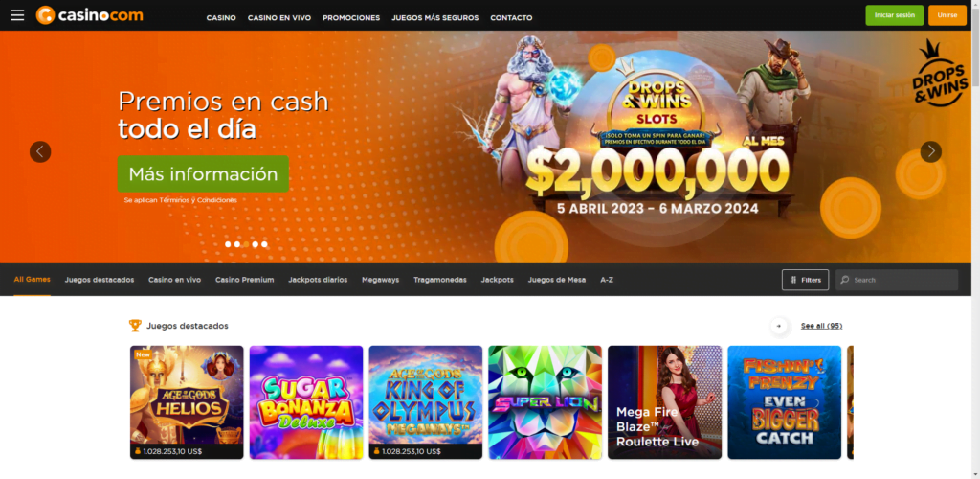Open Promociones in top navigation

click(x=351, y=18)
